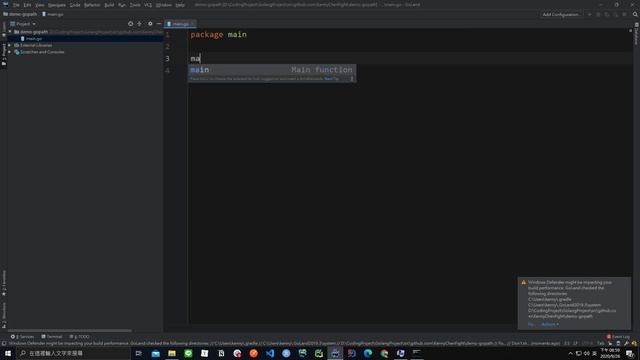Open the Terminal tool window

click(x=51, y=337)
